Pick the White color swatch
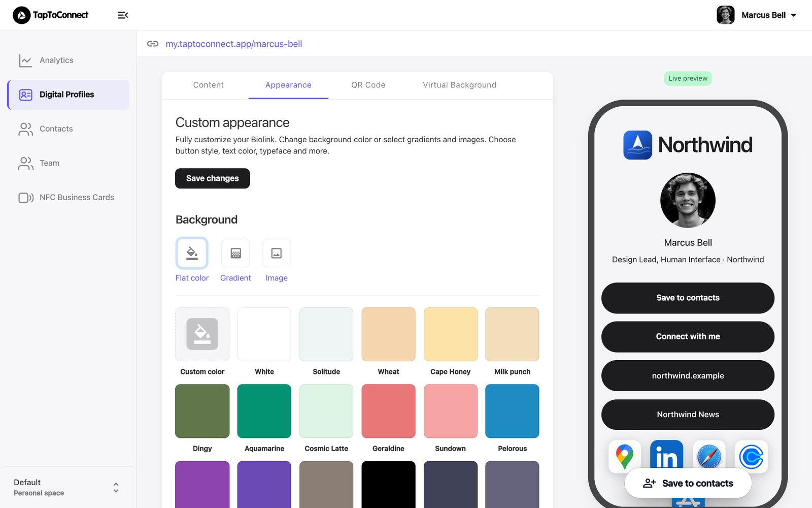The width and height of the screenshot is (812, 508). (264, 334)
